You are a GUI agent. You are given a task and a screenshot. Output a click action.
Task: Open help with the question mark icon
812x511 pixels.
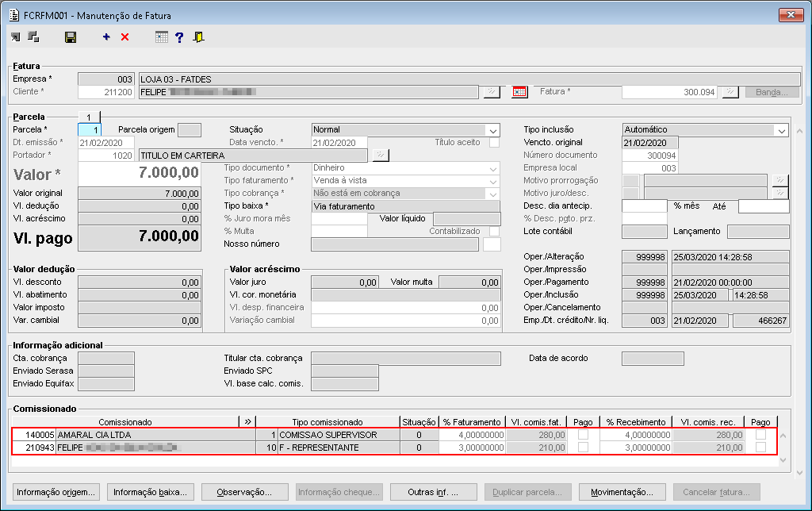coord(179,37)
